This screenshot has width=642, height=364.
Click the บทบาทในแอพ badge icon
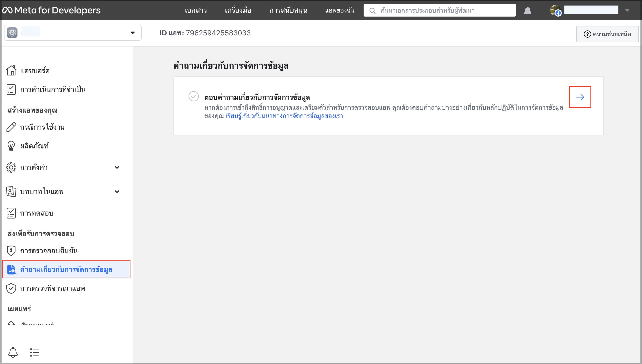[x=11, y=191]
